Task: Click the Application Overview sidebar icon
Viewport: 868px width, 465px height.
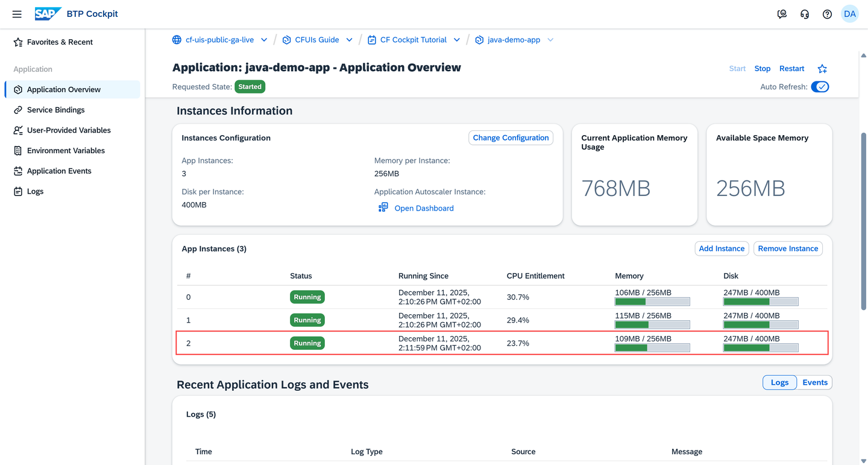Action: (x=18, y=90)
